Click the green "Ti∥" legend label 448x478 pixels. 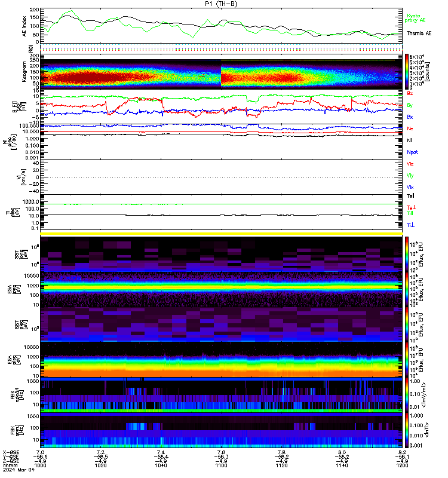(410, 213)
